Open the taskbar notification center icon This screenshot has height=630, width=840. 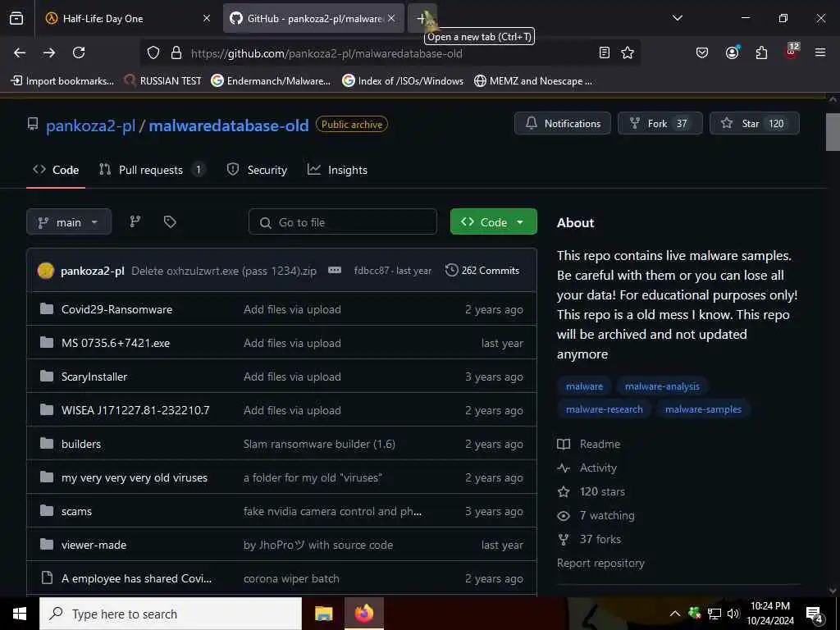[x=815, y=614]
